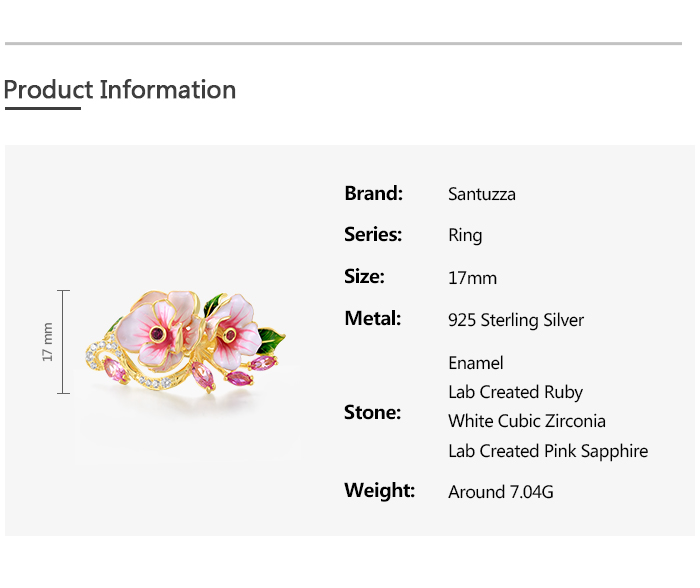Image resolution: width=700 pixels, height=588 pixels.
Task: Click the Ring series value
Action: click(x=465, y=236)
